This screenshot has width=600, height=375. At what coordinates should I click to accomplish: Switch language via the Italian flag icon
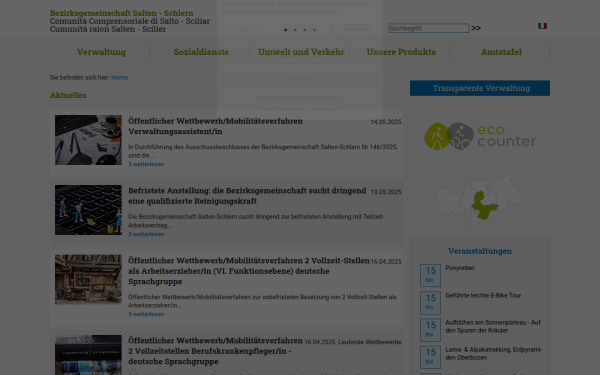tap(542, 26)
